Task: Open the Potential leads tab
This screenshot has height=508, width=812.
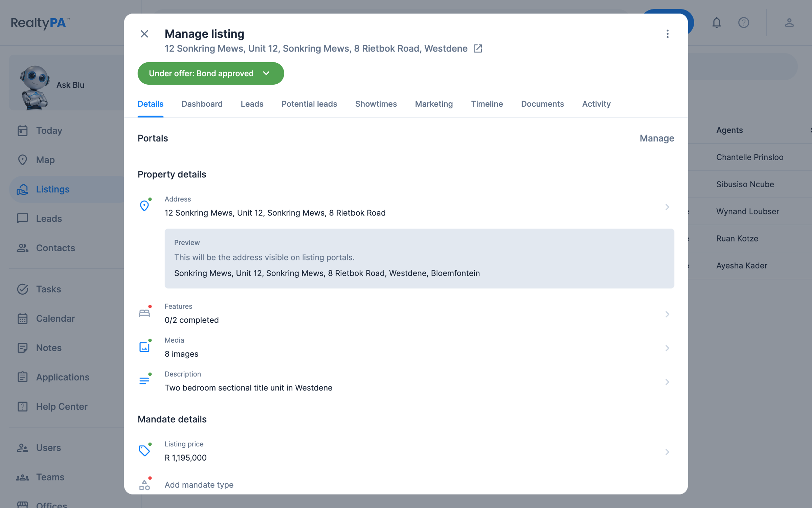Action: coord(309,104)
